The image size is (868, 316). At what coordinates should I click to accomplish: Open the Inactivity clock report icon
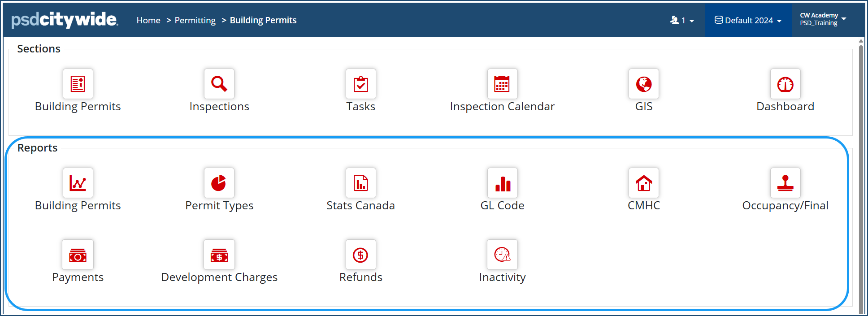coord(502,255)
